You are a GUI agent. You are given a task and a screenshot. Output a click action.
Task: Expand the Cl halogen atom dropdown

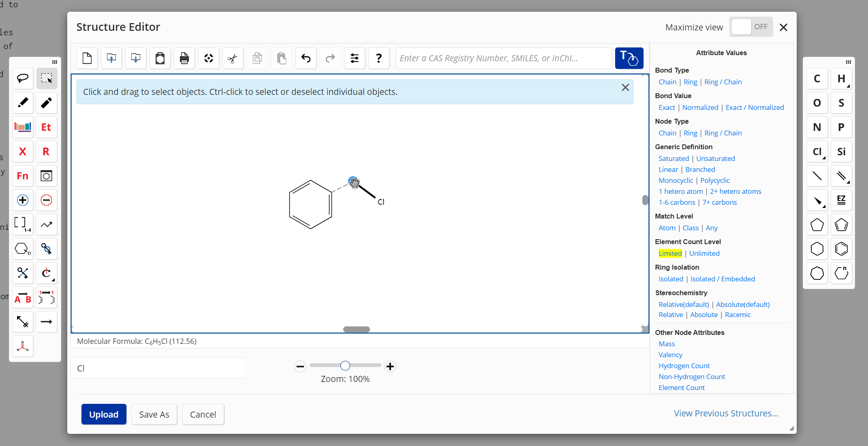click(x=824, y=159)
